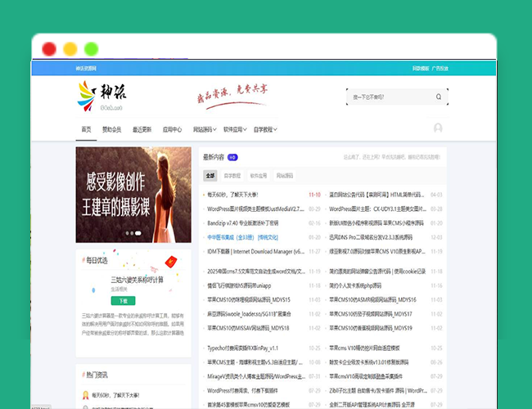Open the 苹果CMS10 MDYS18 article
Image resolution: width=532 pixels, height=409 pixels.
pos(248,328)
